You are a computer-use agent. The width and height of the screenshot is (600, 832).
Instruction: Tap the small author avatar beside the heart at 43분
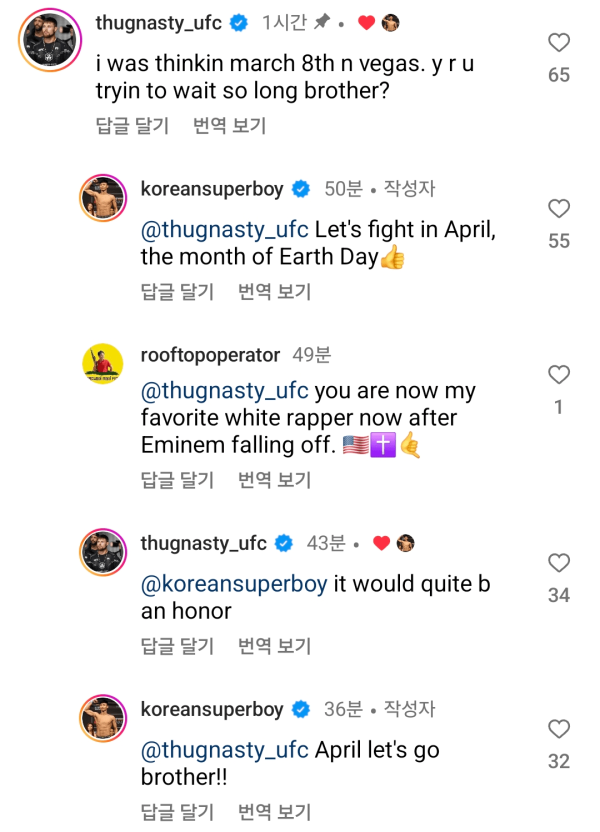click(405, 543)
